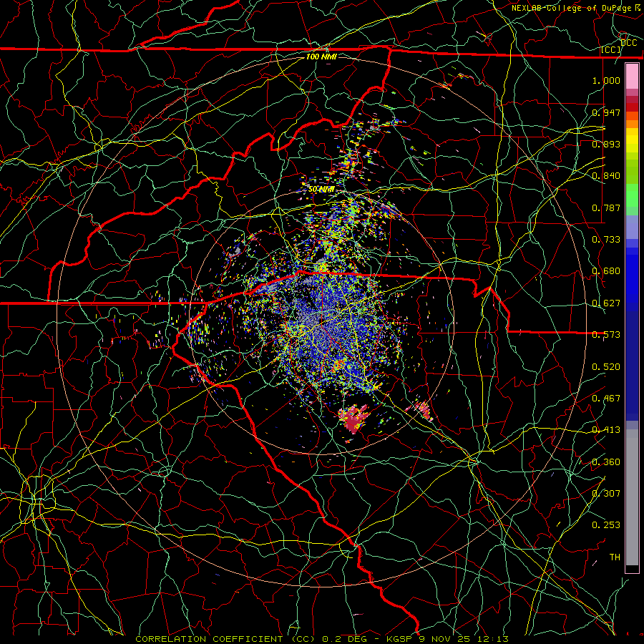This screenshot has height=644, width=644.
Task: Click the TH threshold label on the scale
Action: [x=615, y=557]
